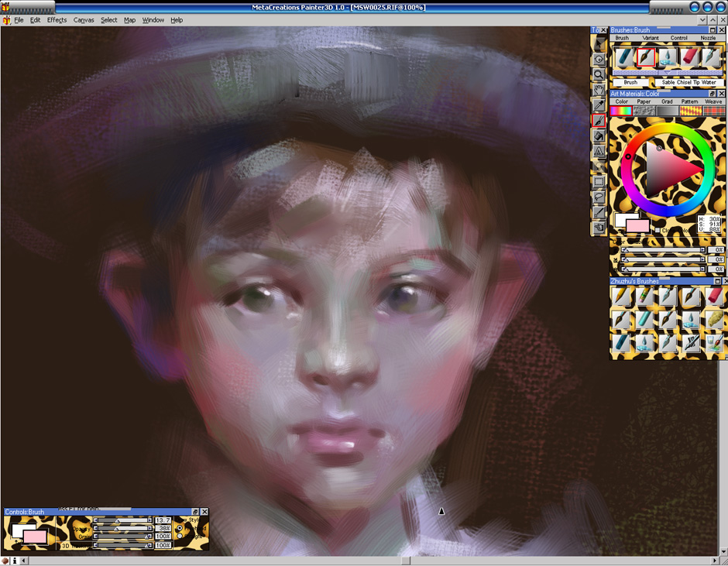This screenshot has height=566, width=728.
Task: Choose the teal marker in Brushes:Brush palette
Action: 624,57
